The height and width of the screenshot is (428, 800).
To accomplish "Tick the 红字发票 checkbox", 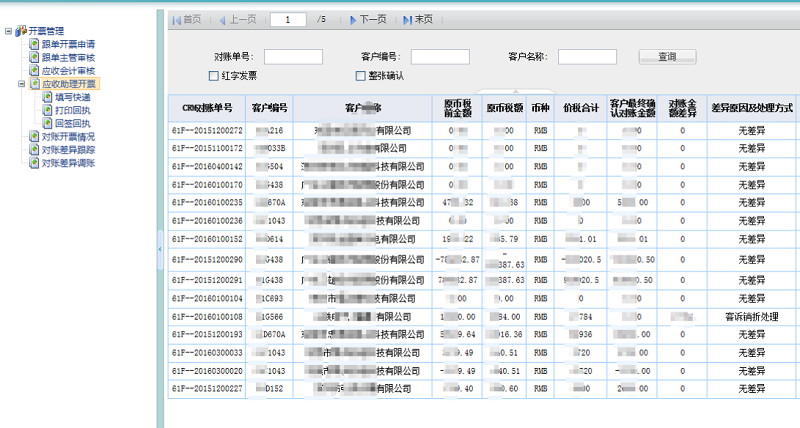I will click(214, 76).
